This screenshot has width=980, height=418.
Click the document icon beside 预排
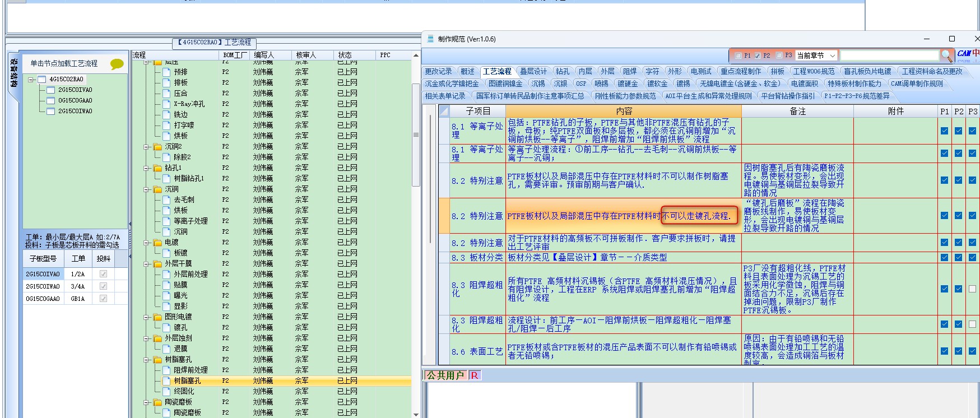pyautogui.click(x=166, y=72)
